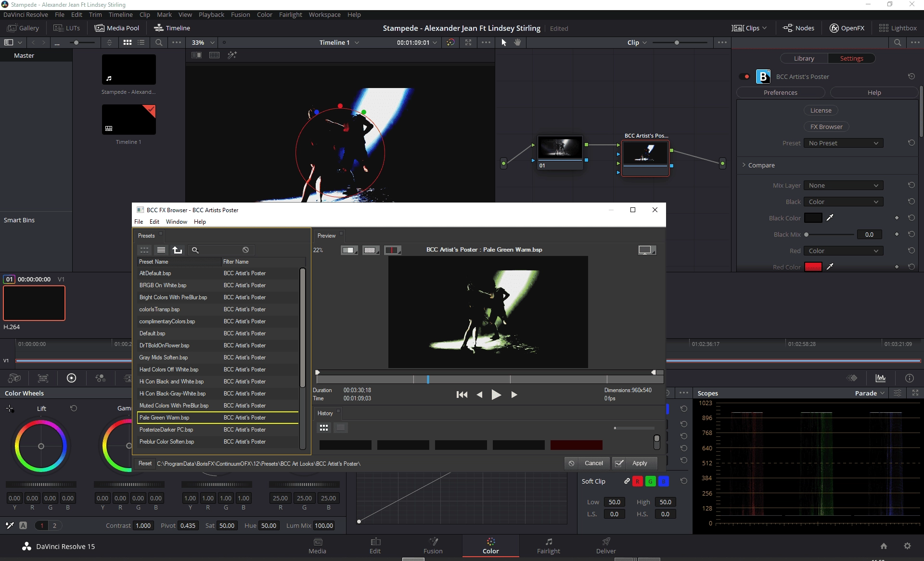The width and height of the screenshot is (924, 561).
Task: Open the Mix Layer dropdown
Action: (x=843, y=185)
